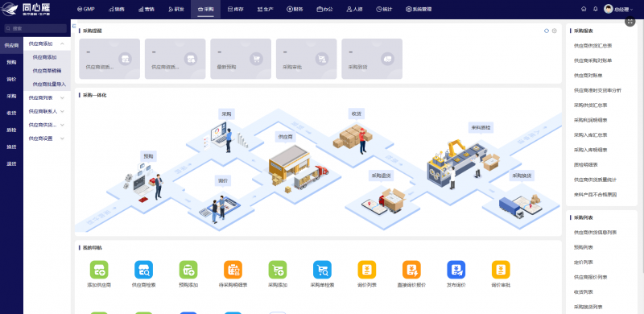Open the 采购单检索 blue cart icon
Viewport: 644px width, 314px height.
(x=323, y=270)
